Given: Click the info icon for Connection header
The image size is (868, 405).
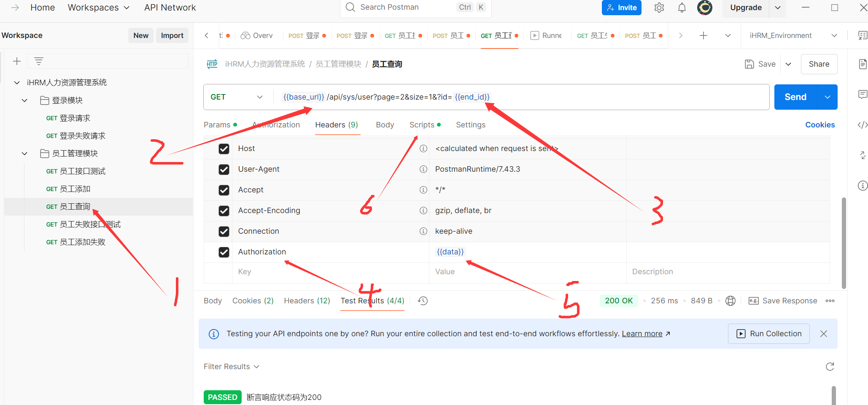Looking at the screenshot, I should 423,231.
